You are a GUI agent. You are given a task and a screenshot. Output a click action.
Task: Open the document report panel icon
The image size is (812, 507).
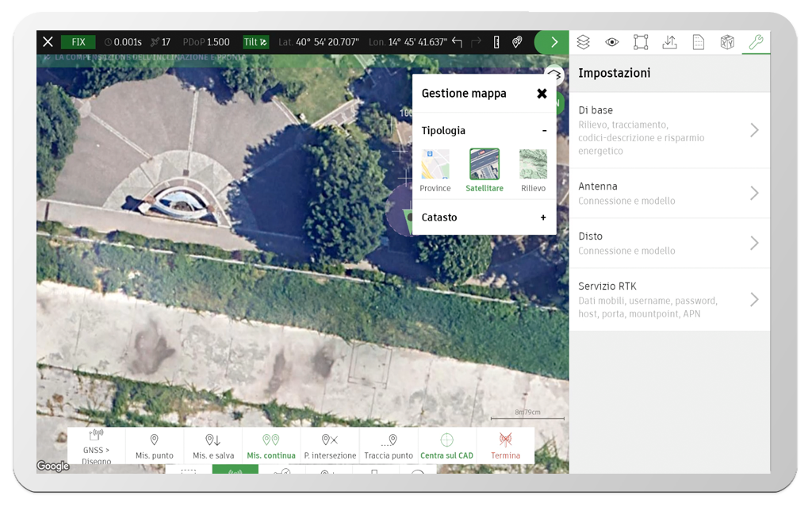click(x=698, y=41)
